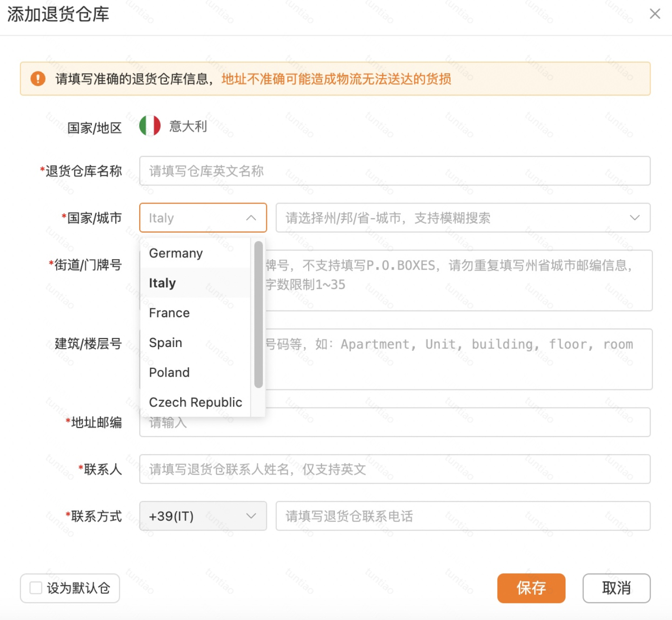Collapse the Italy country dropdown via chevron
Image resolution: width=672 pixels, height=620 pixels.
[252, 218]
